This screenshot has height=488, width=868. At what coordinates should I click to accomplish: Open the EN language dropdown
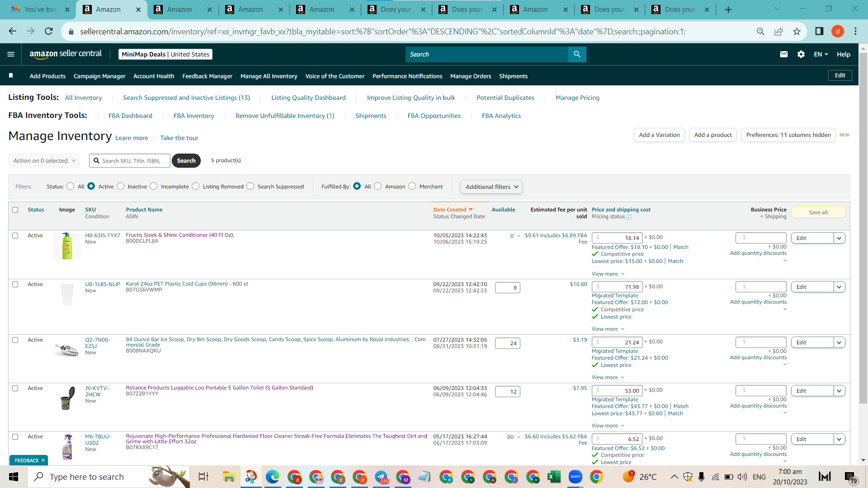(821, 54)
